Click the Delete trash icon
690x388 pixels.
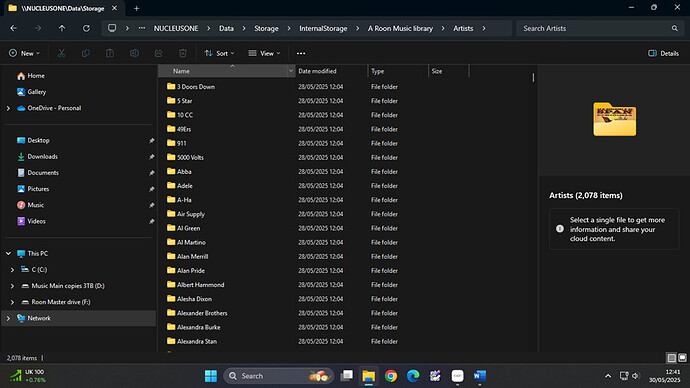pos(183,53)
